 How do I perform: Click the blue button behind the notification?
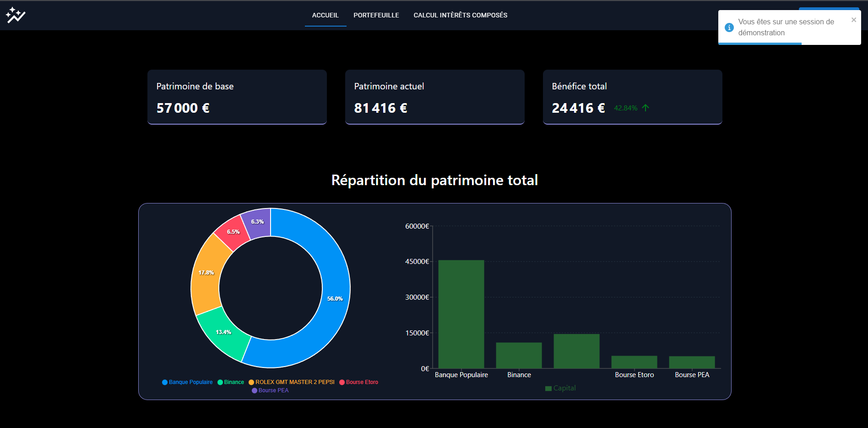point(829,8)
